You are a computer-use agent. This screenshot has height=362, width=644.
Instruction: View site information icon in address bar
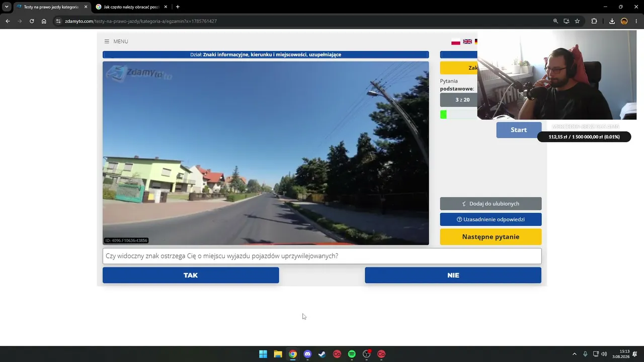pos(58,21)
